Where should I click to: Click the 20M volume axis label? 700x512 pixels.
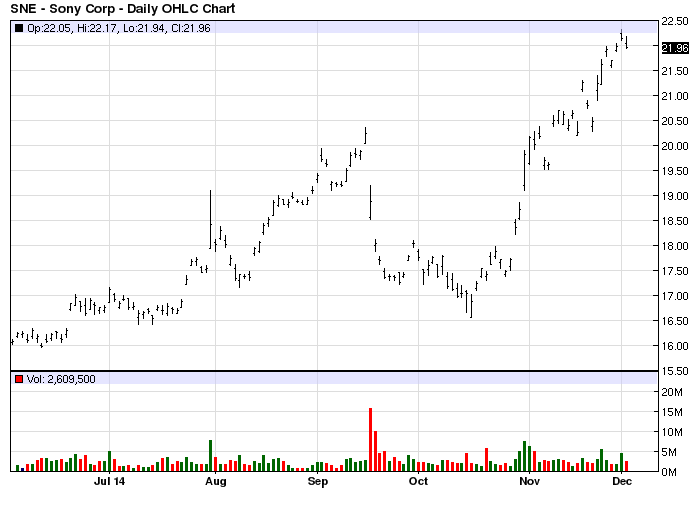672,392
